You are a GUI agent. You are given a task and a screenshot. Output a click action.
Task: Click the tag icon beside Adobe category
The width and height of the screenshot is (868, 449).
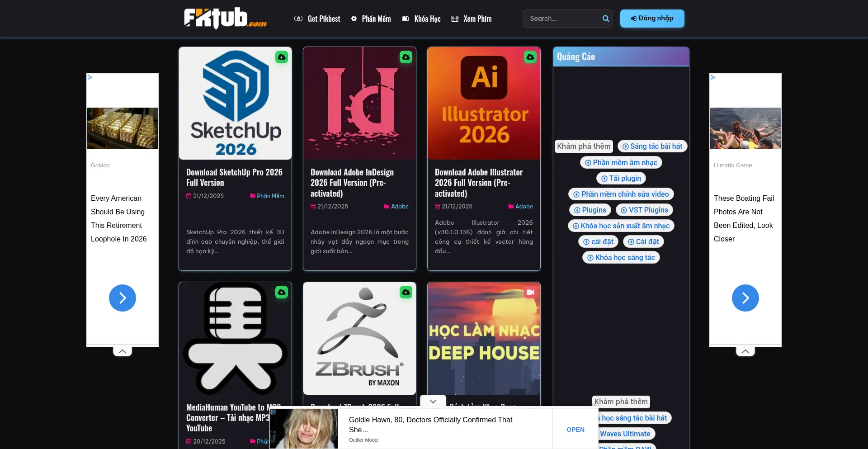click(387, 206)
